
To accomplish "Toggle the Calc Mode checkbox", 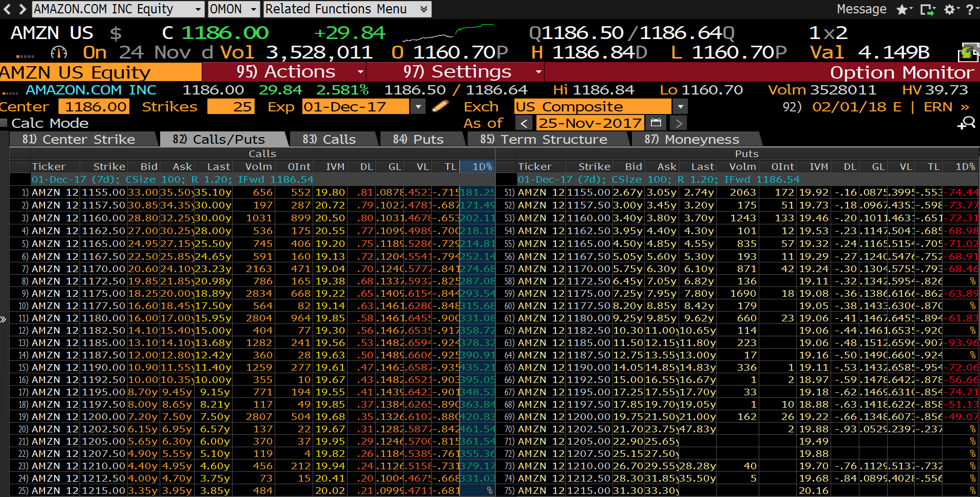I will (x=4, y=123).
